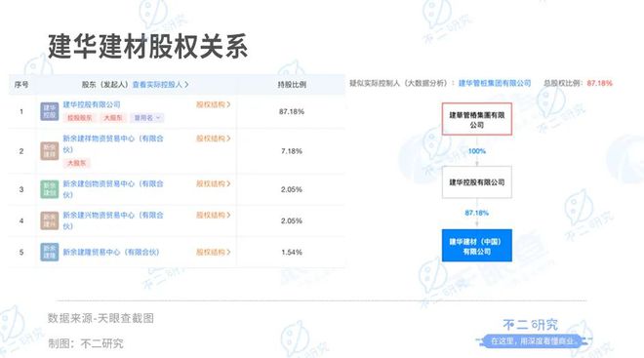Viewport: 644px width, 358px height.
Task: Click the 新余建祥 logo icon in row 2
Action: point(50,150)
